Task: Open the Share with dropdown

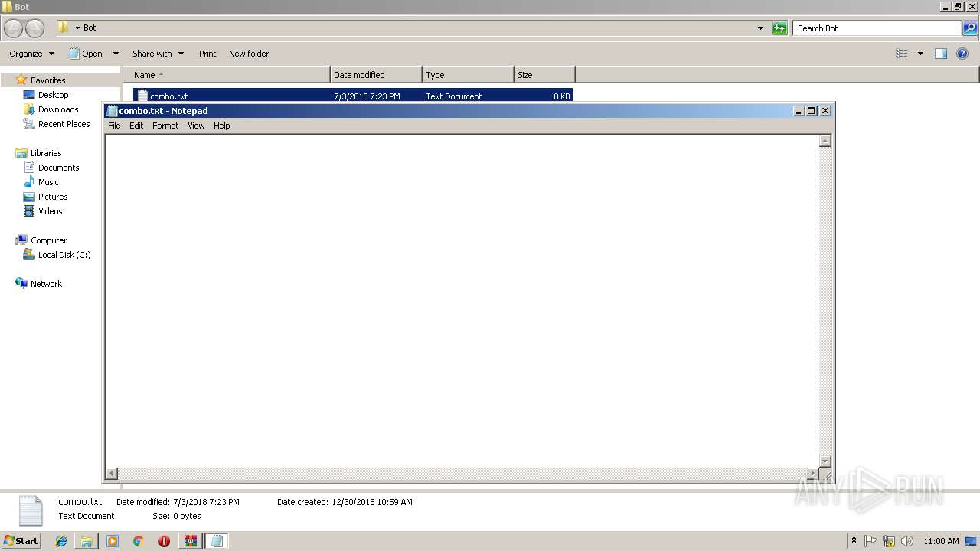Action: (x=158, y=54)
